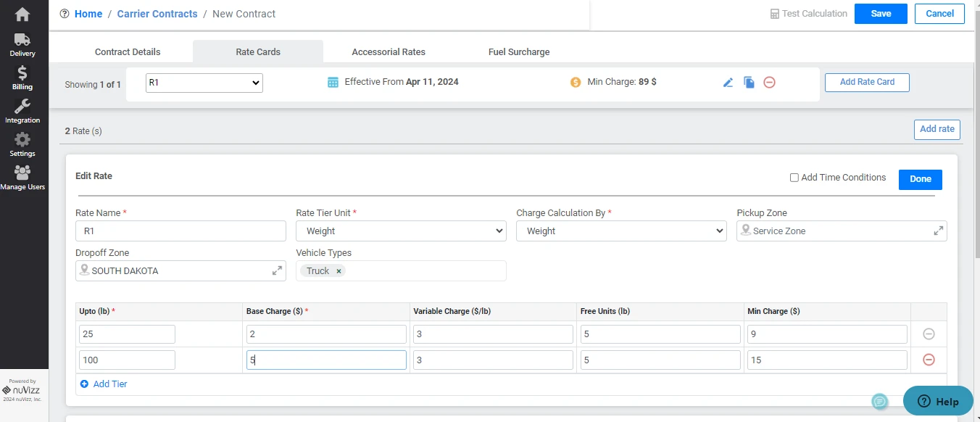Switch to the Fuel Surcharge tab
Viewport: 980px width, 422px height.
point(519,52)
